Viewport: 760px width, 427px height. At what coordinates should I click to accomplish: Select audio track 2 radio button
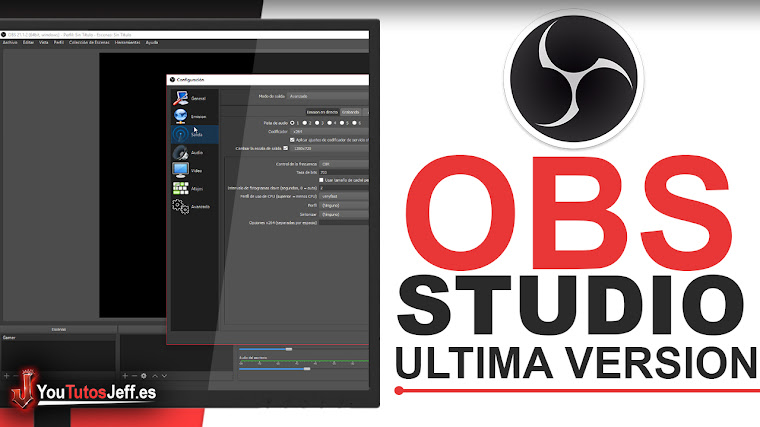pyautogui.click(x=305, y=123)
